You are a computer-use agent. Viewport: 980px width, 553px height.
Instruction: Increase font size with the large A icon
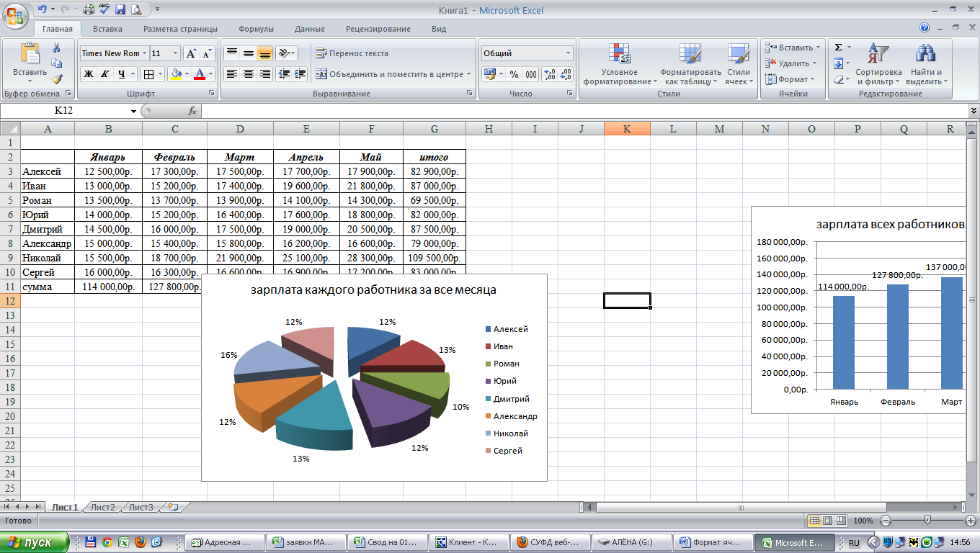(190, 53)
